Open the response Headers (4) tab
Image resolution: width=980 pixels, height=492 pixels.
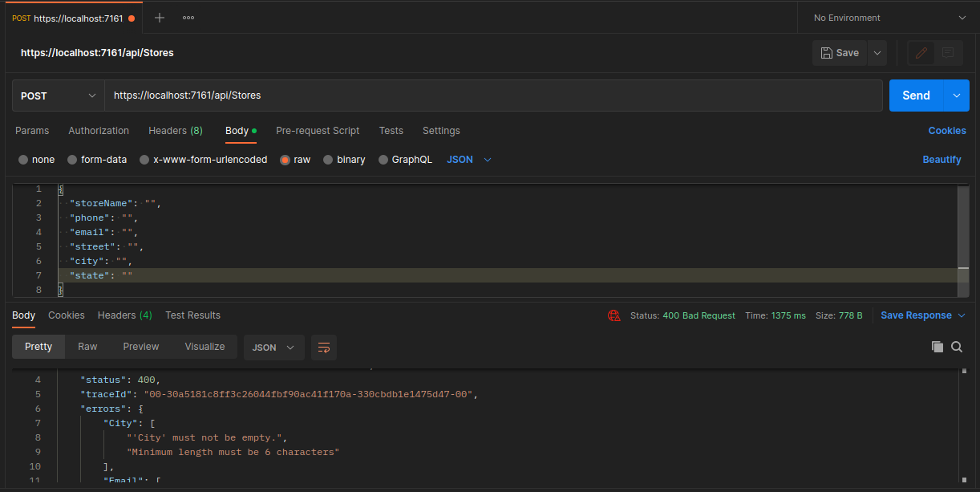125,315
